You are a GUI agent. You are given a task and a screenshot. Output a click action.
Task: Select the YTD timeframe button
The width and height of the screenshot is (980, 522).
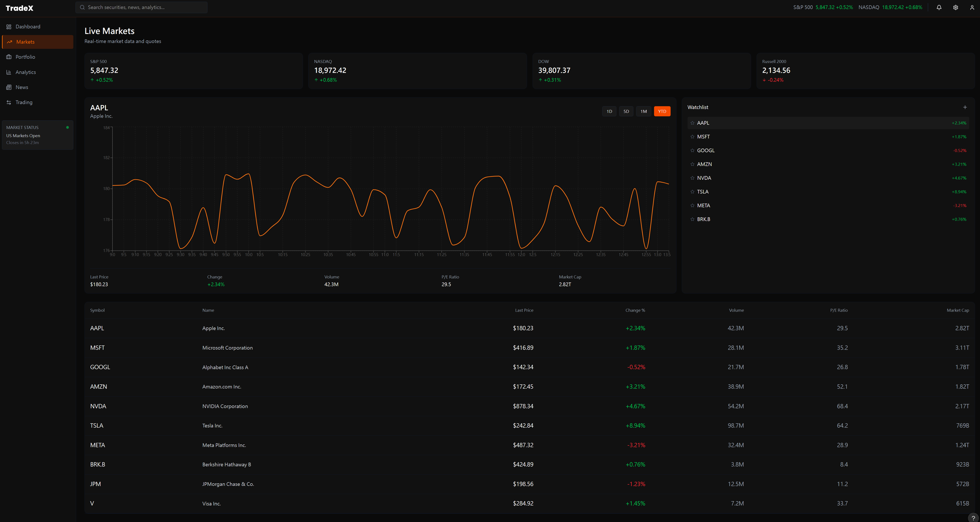tap(662, 111)
